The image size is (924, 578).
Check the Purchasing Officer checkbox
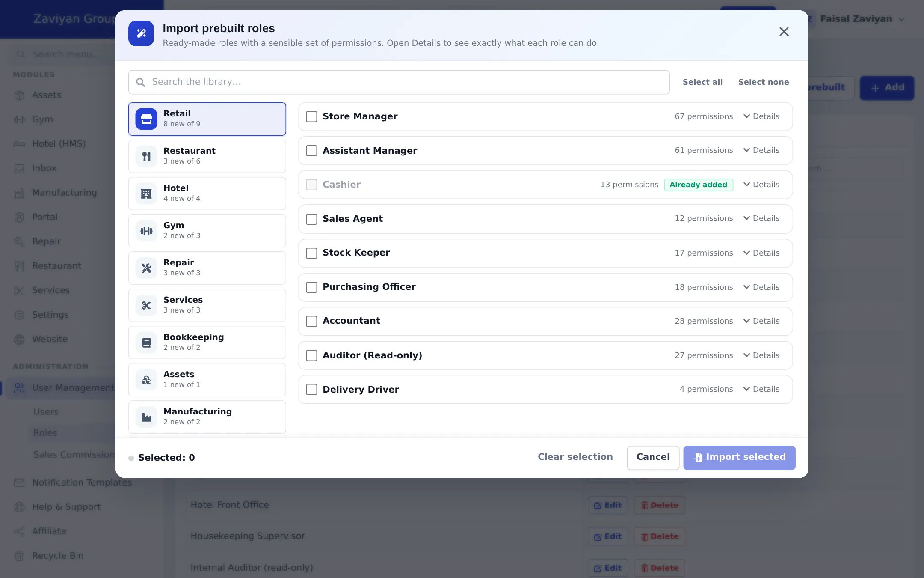point(311,287)
